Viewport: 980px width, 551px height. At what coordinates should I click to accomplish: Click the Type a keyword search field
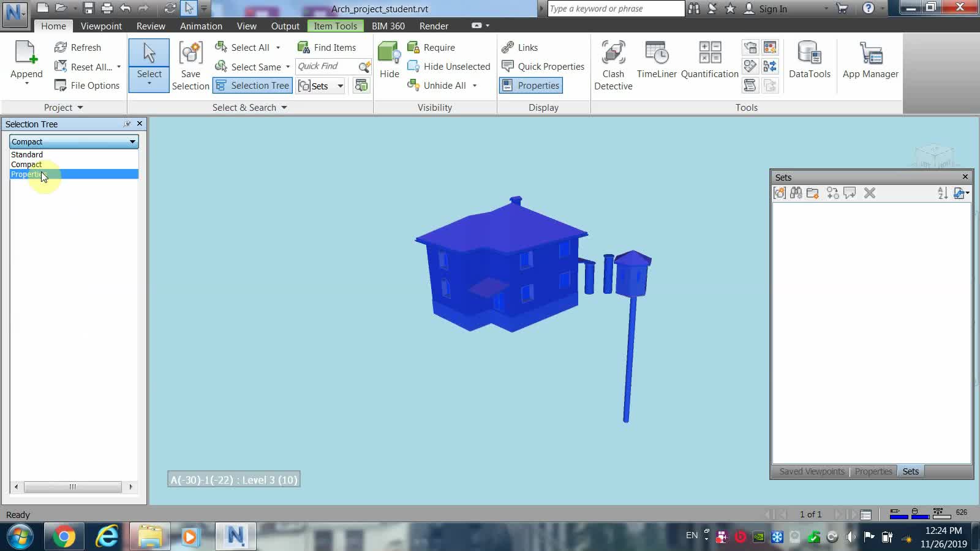(616, 9)
